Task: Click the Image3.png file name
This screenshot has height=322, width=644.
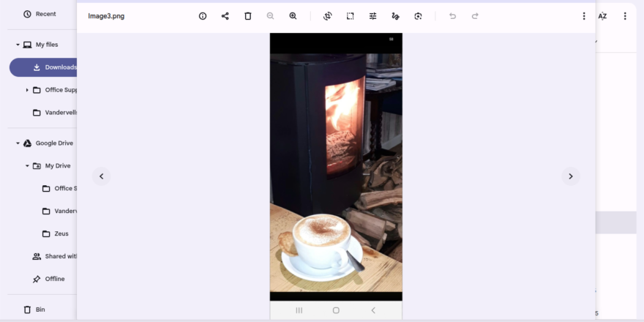Action: coord(106,16)
